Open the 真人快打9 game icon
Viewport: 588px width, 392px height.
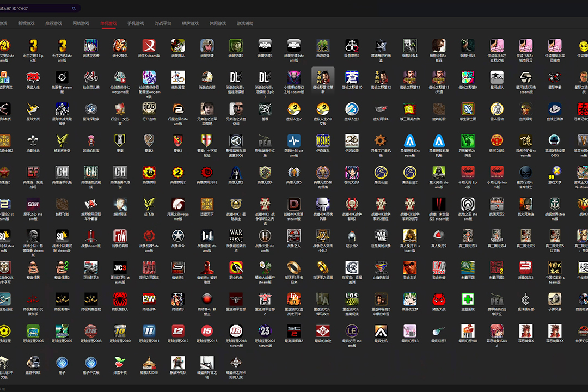point(439,236)
